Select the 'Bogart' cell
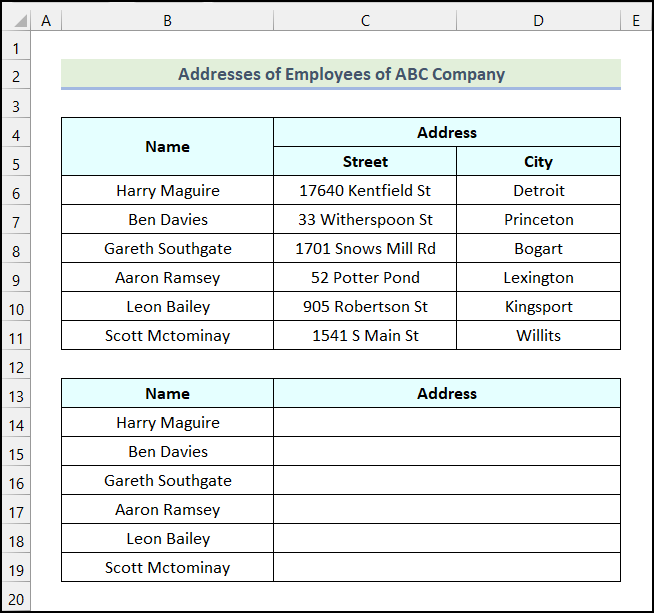The image size is (654, 613). 538,248
